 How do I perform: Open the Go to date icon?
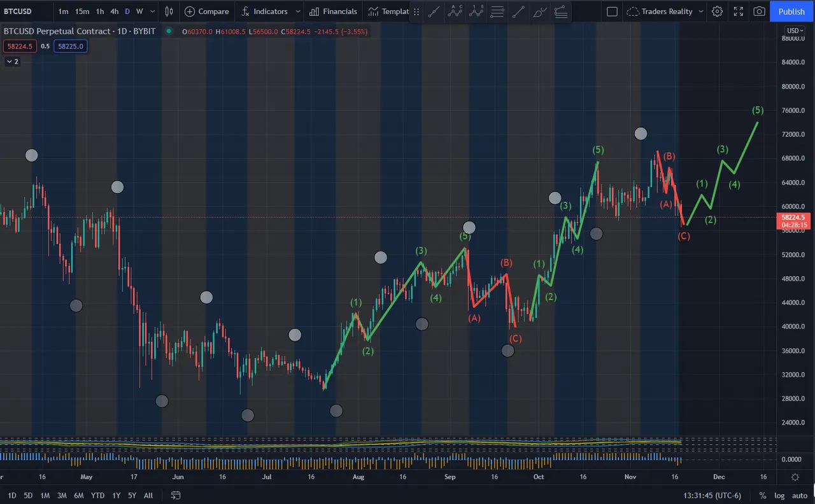tap(176, 495)
